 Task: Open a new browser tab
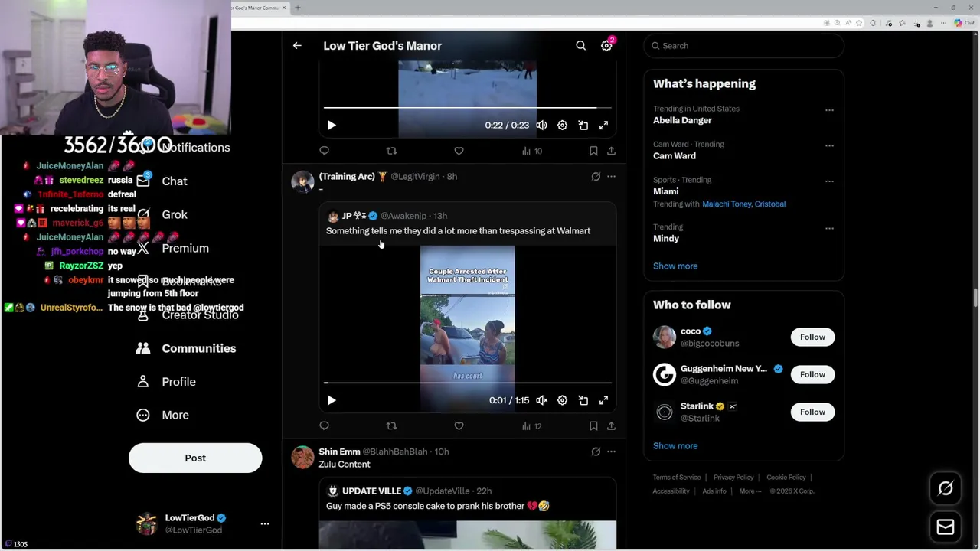[x=298, y=8]
